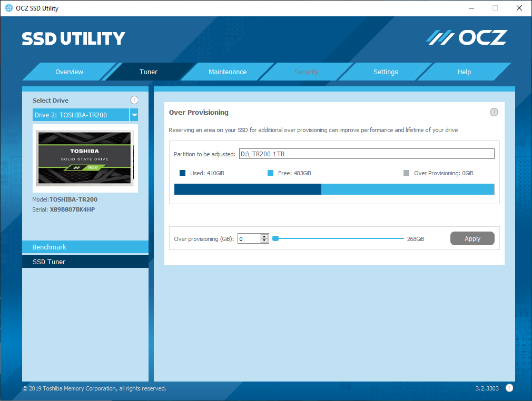Click the Toshiba TR200 drive image
The image size is (532, 401).
tap(85, 158)
